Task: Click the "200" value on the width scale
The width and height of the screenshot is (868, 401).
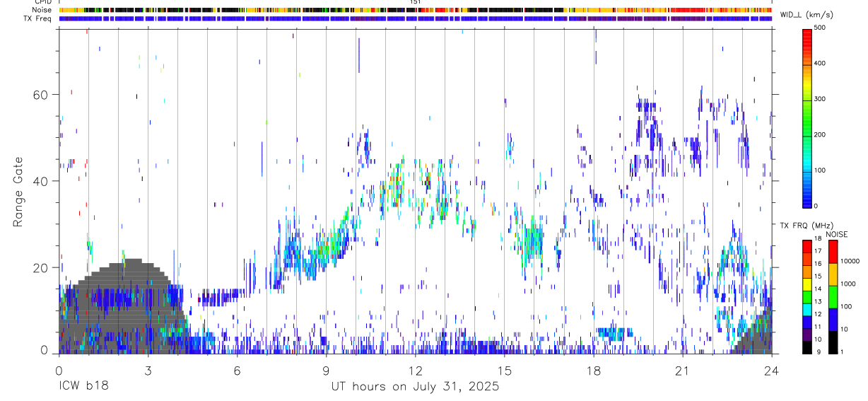Action: pos(821,134)
